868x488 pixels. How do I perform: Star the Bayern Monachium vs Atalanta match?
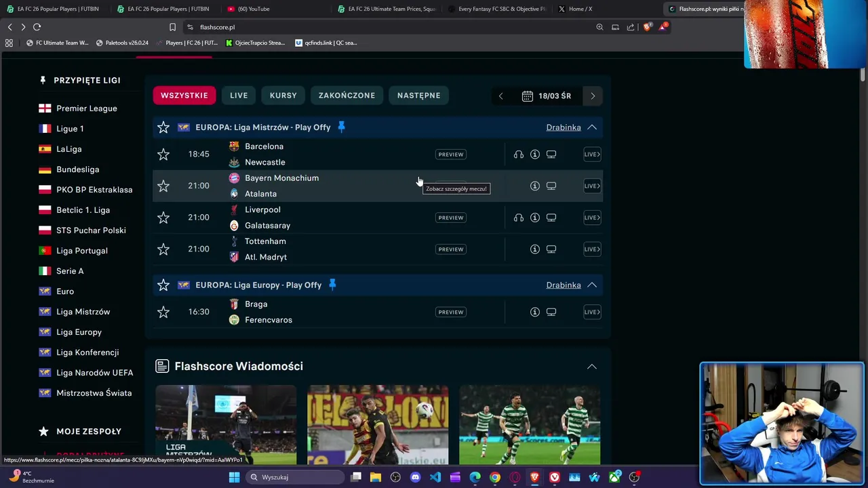pyautogui.click(x=163, y=186)
